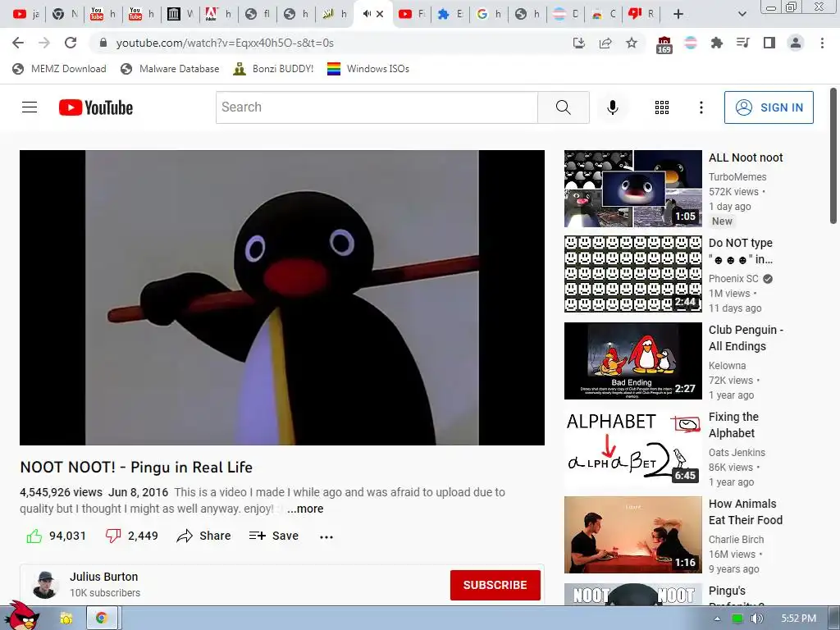Click the Oats Jenkins channel name
This screenshot has width=840, height=630.
(737, 453)
